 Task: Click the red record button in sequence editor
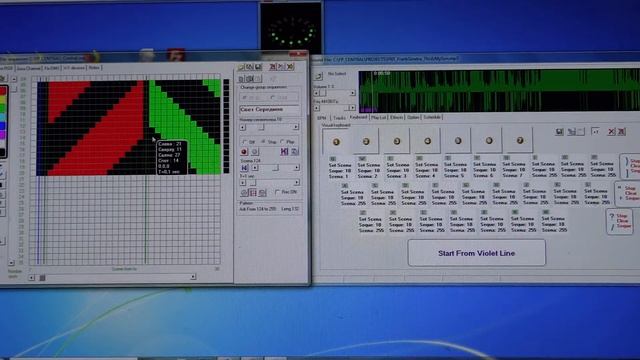(244, 152)
